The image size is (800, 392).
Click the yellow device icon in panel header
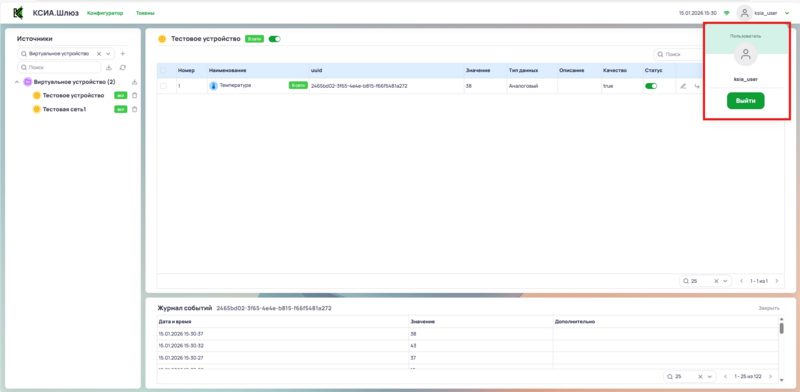point(162,39)
